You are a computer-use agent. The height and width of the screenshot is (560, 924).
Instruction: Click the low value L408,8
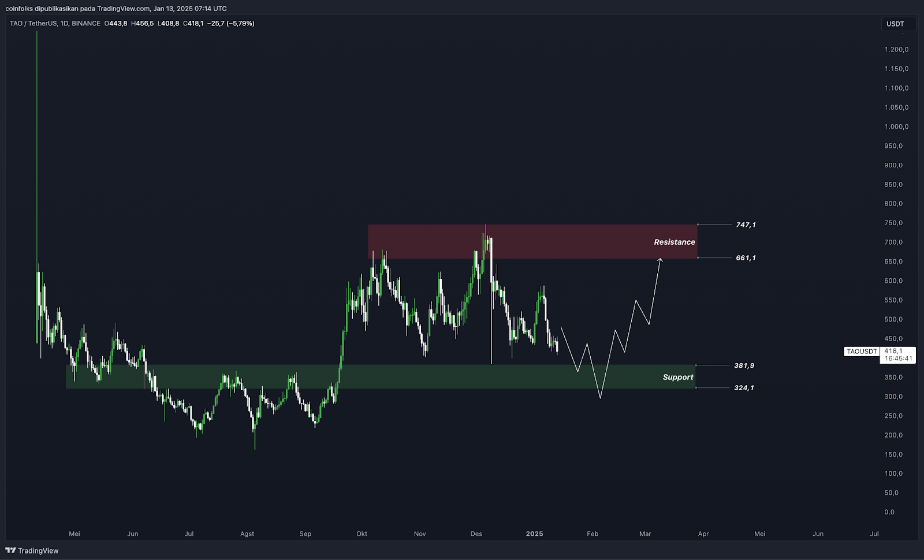(x=168, y=24)
